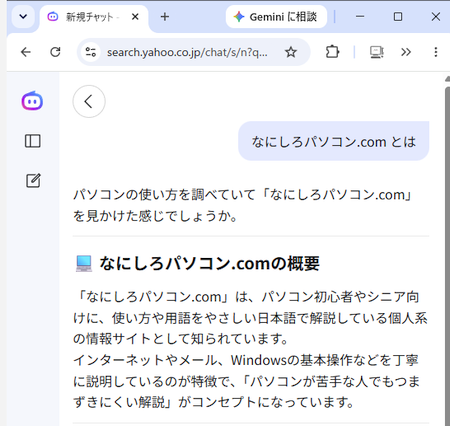This screenshot has height=426, width=450.
Task: Click text の情報サイトとして知られています。
Action: click(181, 339)
